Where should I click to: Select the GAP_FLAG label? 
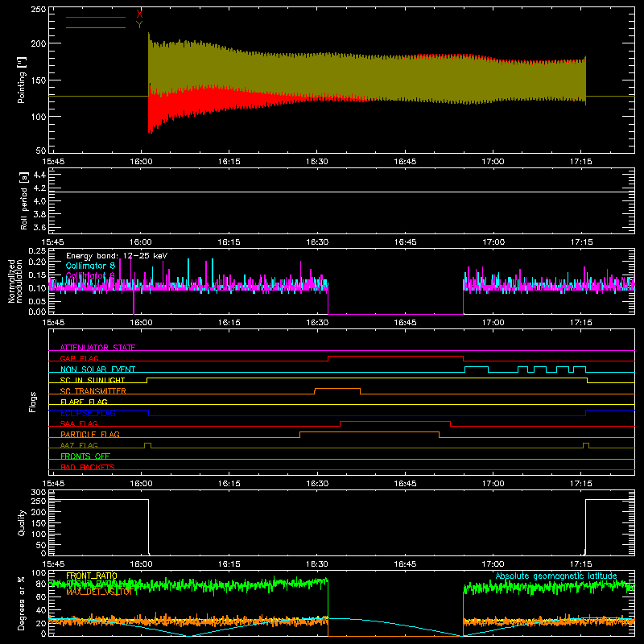coord(79,358)
